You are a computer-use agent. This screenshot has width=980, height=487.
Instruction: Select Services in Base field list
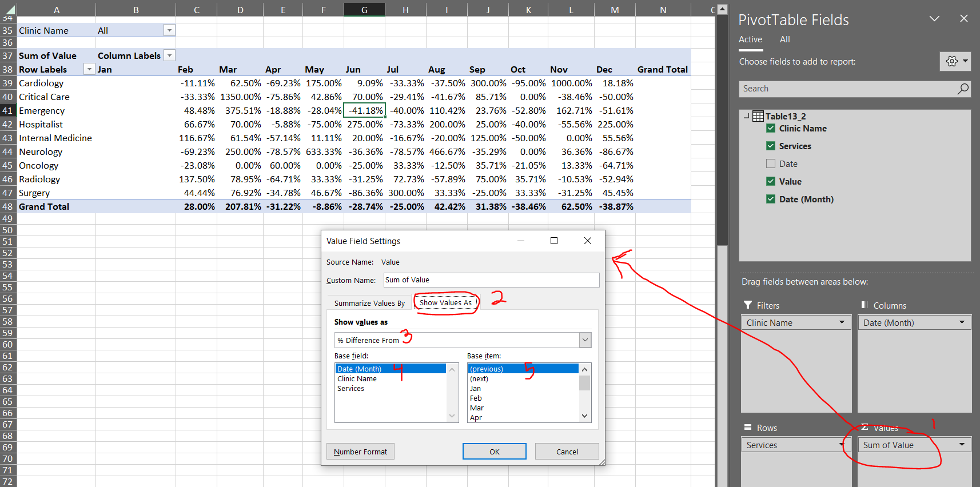point(391,389)
